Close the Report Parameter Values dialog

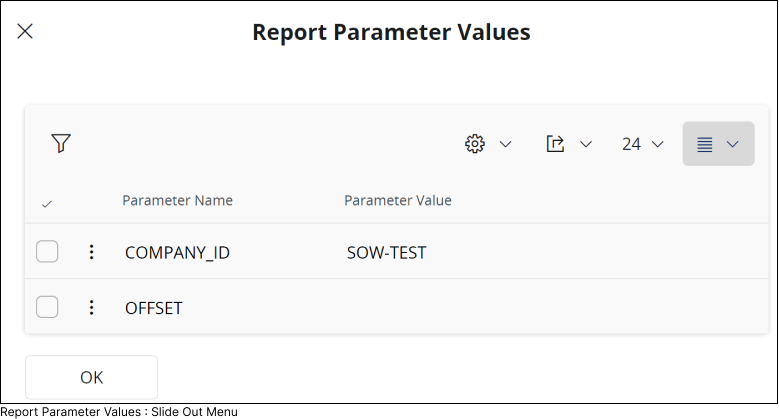pos(25,31)
